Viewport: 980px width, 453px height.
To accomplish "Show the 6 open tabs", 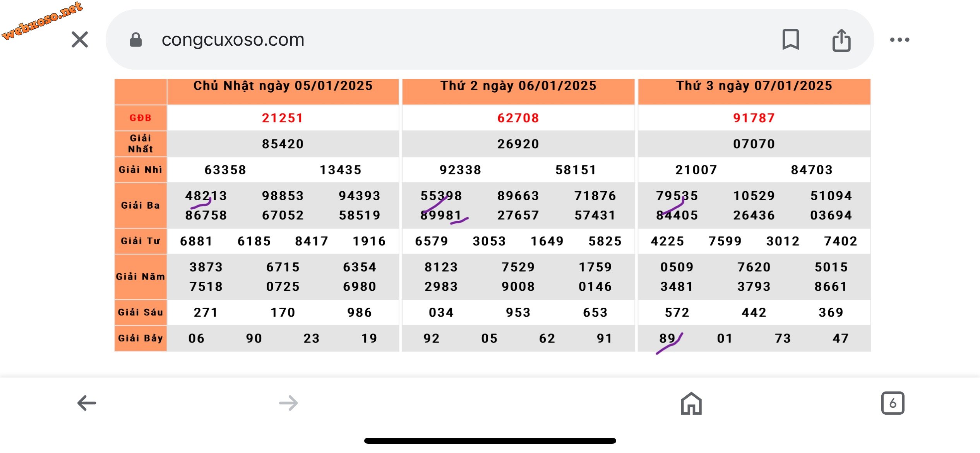I will pyautogui.click(x=893, y=403).
